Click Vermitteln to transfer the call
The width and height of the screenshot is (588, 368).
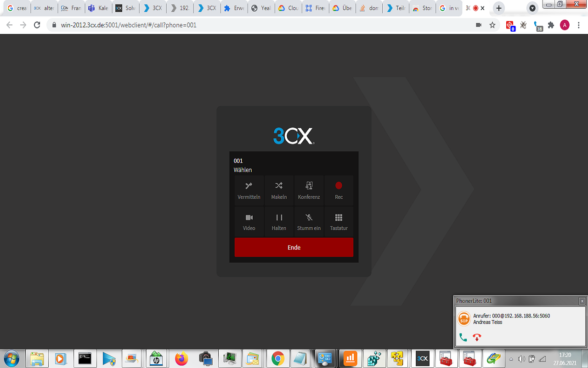249,190
